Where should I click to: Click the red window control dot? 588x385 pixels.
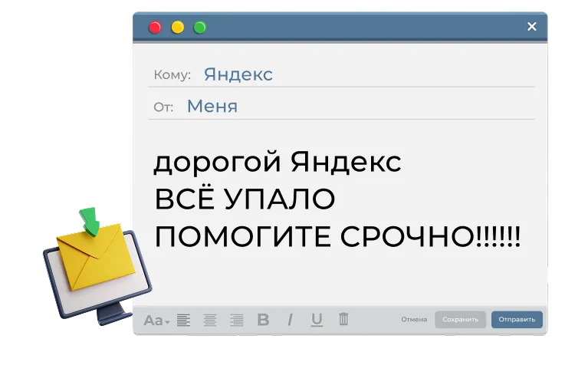point(155,28)
